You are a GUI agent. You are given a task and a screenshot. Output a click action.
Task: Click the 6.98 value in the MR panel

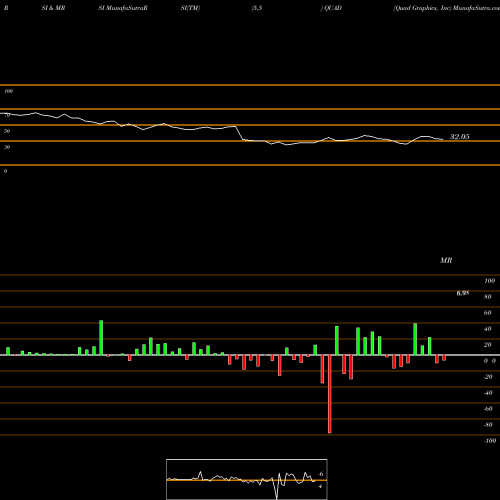click(463, 293)
